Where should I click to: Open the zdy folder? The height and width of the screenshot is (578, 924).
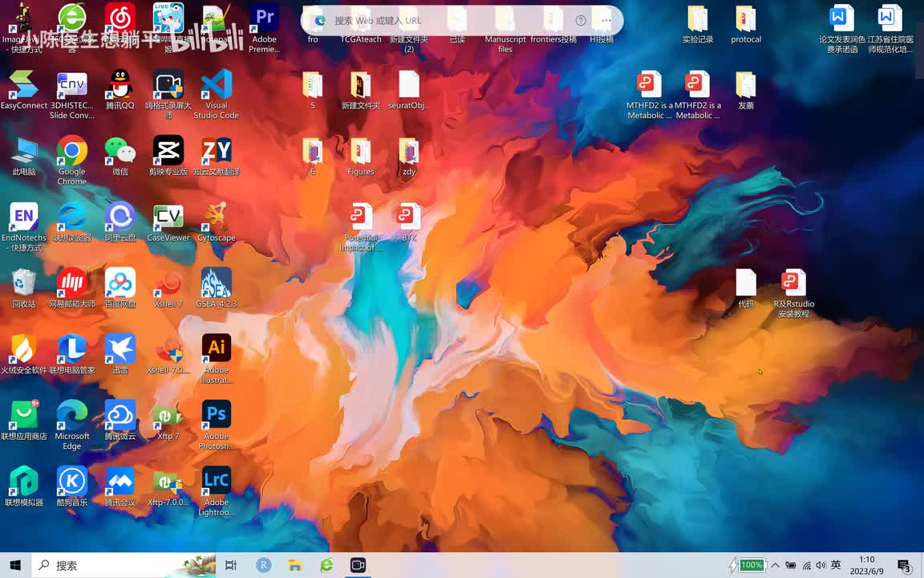[x=409, y=156]
